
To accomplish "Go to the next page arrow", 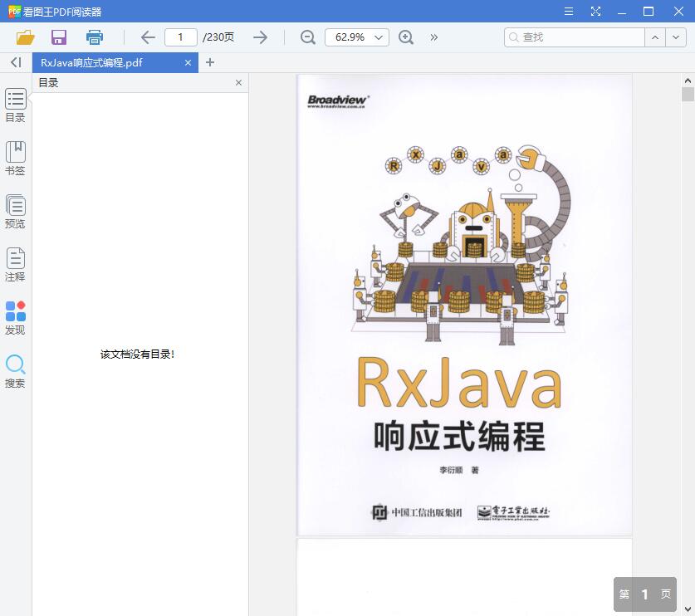I will [x=260, y=37].
